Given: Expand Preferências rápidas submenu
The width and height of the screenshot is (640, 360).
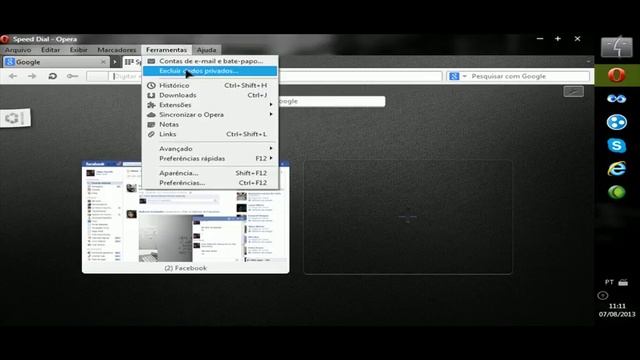Looking at the screenshot, I should coord(210,158).
